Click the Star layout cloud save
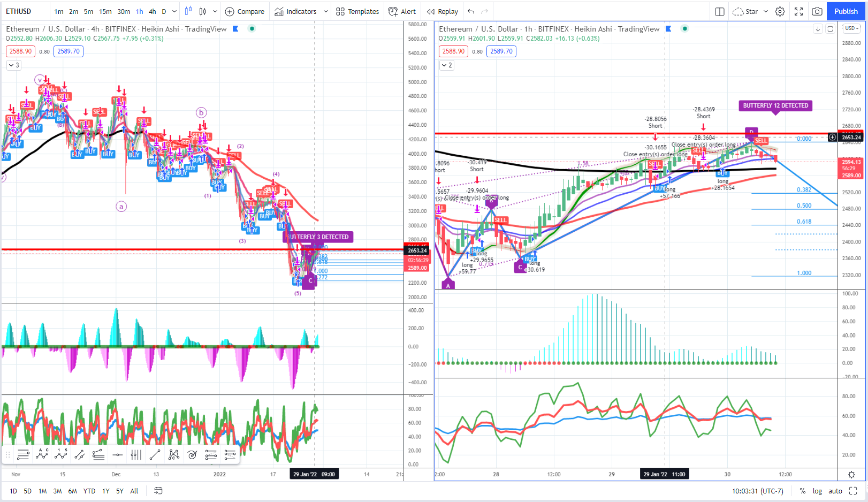868x502 pixels. (x=745, y=11)
